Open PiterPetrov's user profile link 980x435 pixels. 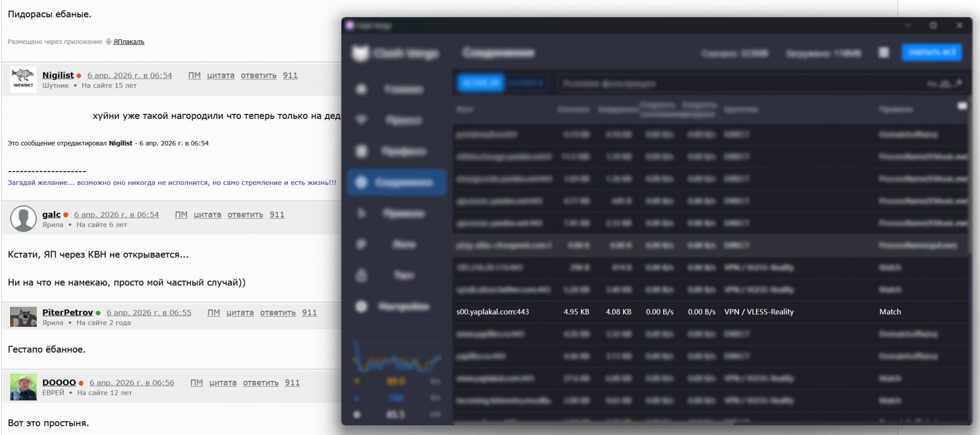(x=68, y=313)
